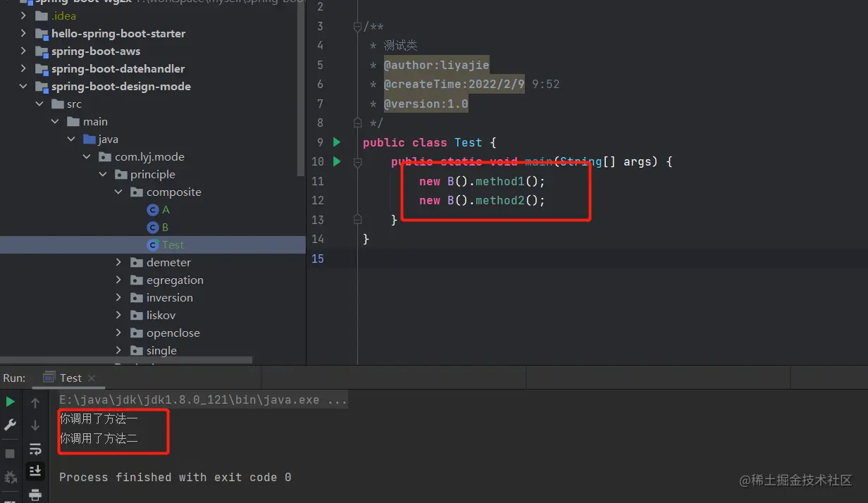Click 'Process finished with exit code 0'
The height and width of the screenshot is (503, 868).
coord(175,477)
